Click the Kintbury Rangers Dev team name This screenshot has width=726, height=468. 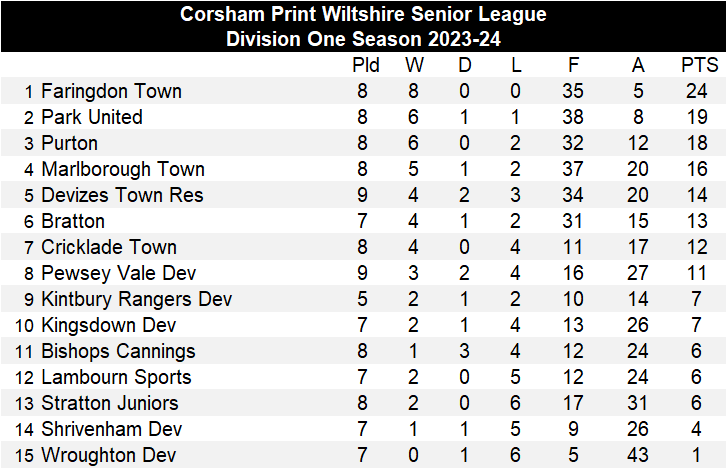tap(136, 299)
